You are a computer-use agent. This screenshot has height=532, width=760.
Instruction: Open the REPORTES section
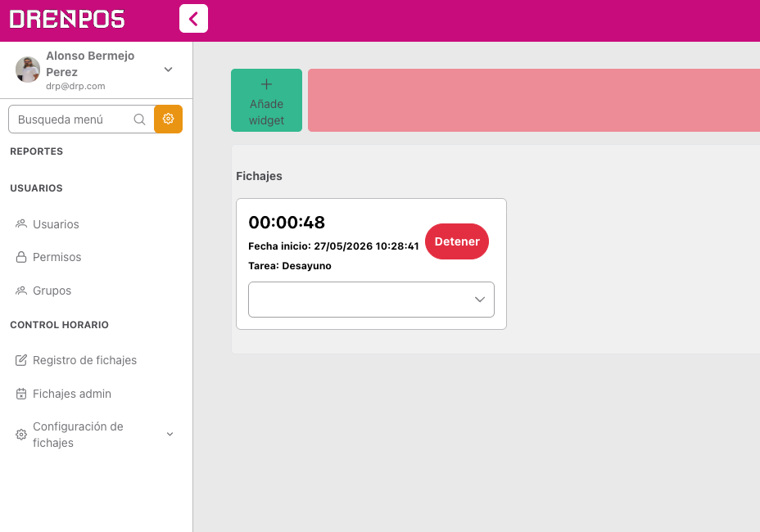pos(36,151)
